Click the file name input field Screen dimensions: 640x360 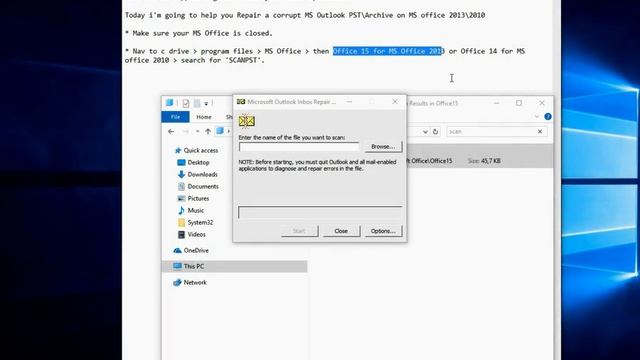tap(299, 147)
